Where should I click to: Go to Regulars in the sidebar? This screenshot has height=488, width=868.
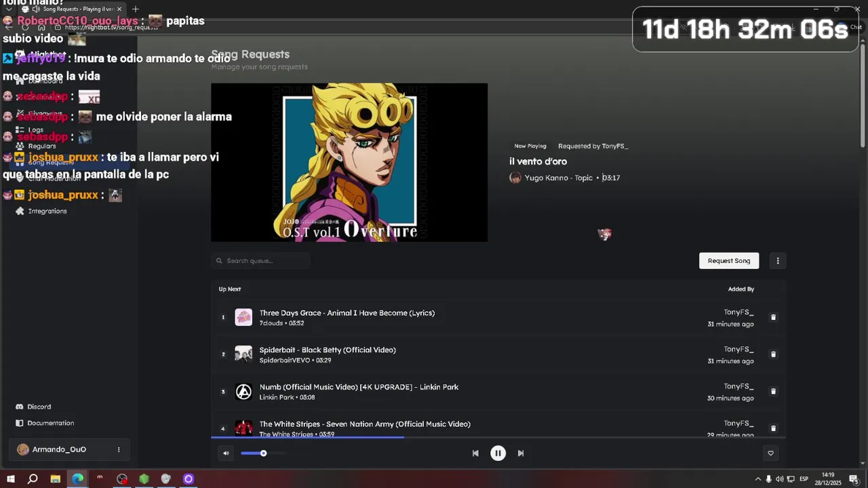coord(41,146)
